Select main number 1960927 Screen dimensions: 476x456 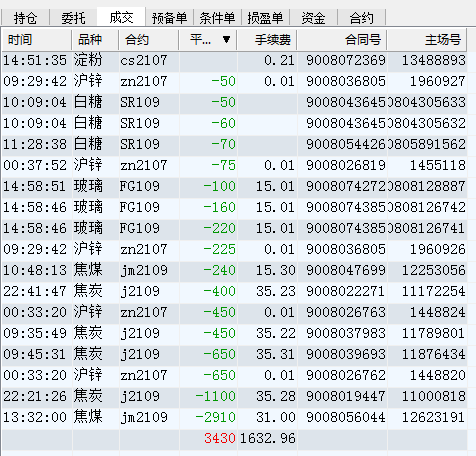point(438,82)
